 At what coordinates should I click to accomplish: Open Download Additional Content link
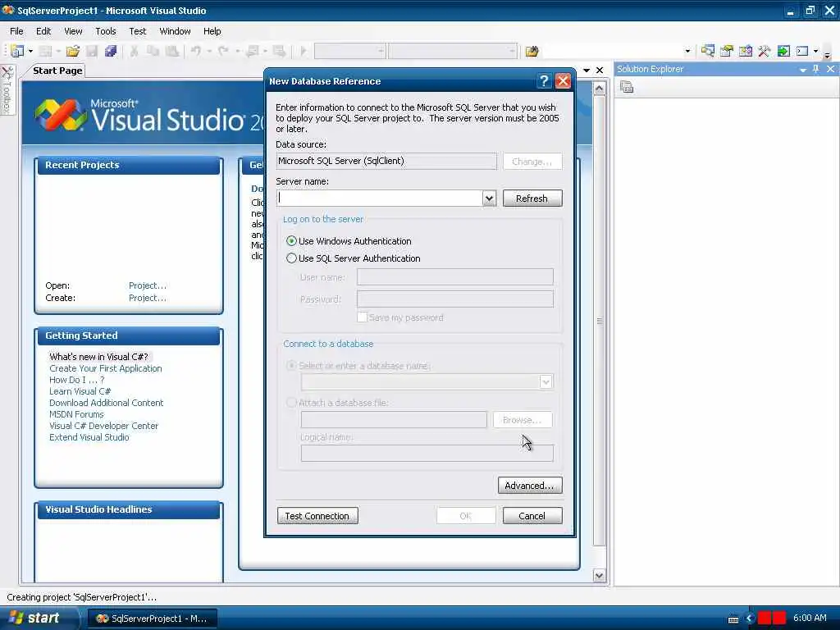pyautogui.click(x=106, y=403)
